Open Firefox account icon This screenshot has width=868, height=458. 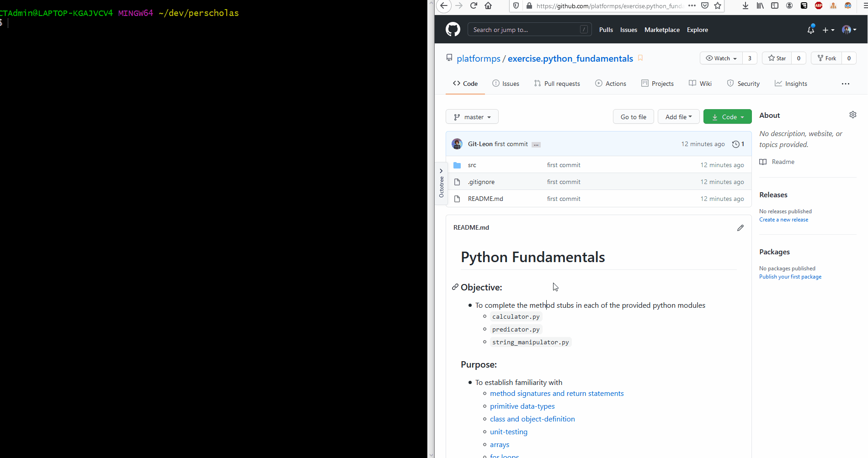tap(789, 6)
